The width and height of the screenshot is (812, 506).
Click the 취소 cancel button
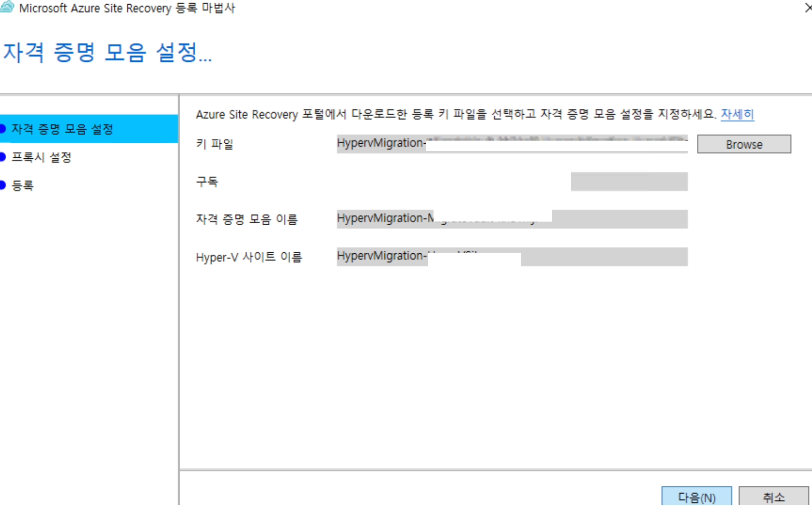point(773,497)
